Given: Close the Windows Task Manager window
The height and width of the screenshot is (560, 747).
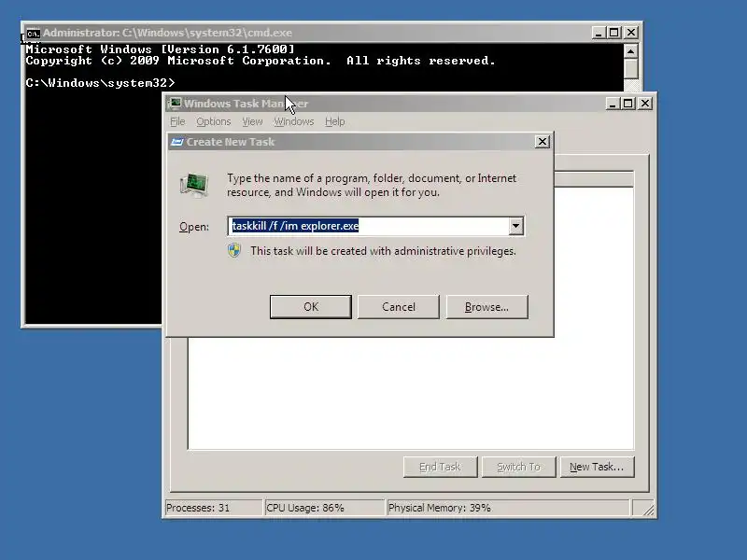Looking at the screenshot, I should [x=645, y=104].
